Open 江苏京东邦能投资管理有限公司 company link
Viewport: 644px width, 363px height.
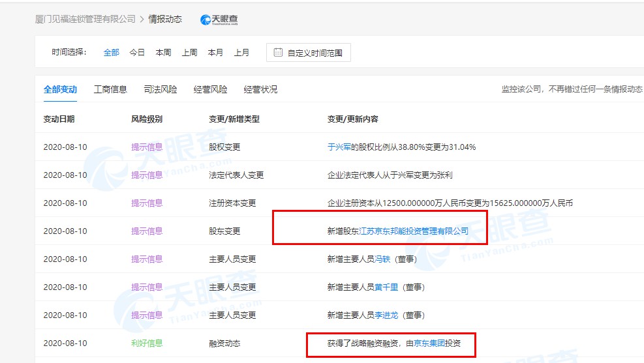pyautogui.click(x=414, y=231)
